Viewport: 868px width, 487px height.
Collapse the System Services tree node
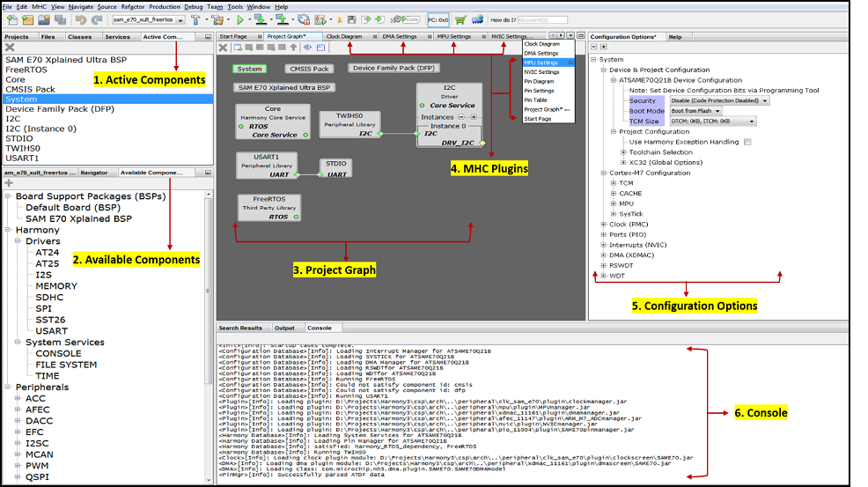[18, 342]
